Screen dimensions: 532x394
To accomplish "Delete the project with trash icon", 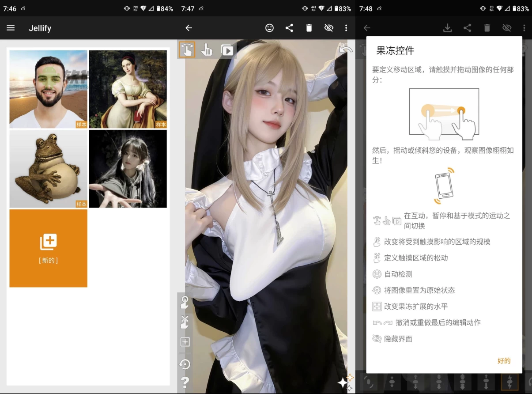I will 309,28.
